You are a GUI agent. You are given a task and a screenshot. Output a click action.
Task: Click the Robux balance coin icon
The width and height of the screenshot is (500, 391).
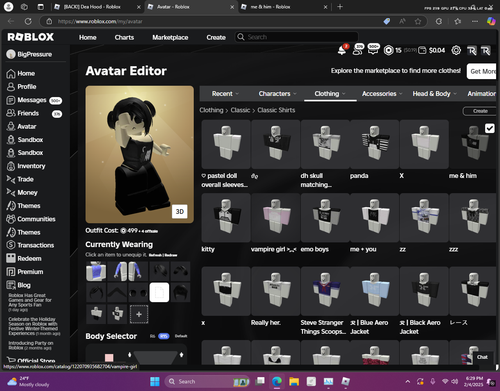pyautogui.click(x=388, y=50)
